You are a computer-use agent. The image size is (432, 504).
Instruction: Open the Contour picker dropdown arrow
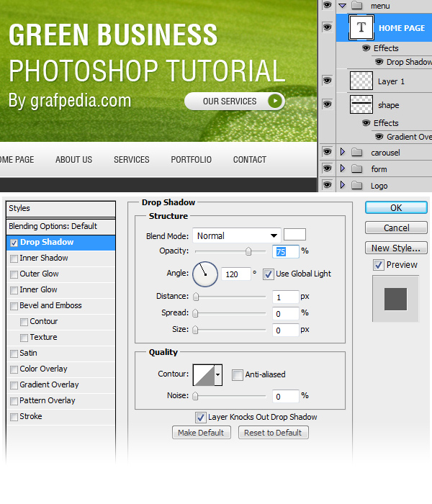point(218,375)
